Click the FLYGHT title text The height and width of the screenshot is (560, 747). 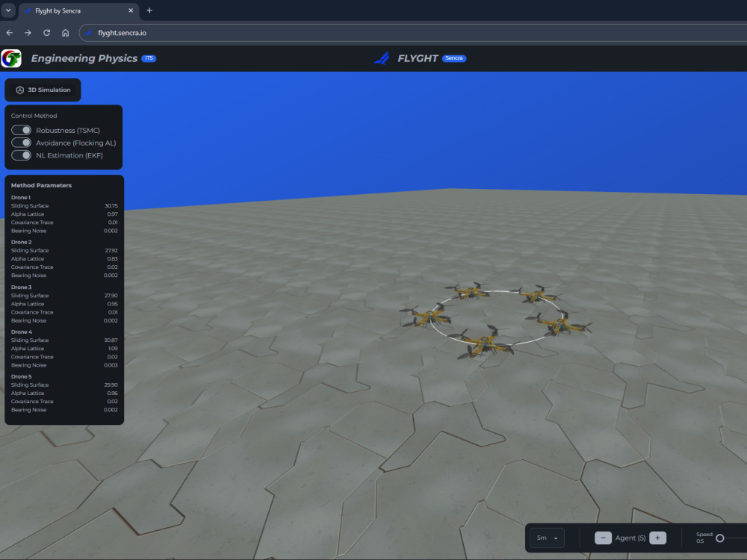418,58
